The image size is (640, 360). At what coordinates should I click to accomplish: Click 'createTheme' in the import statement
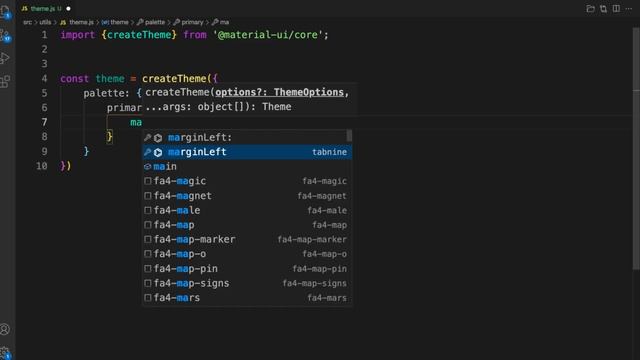(139, 35)
